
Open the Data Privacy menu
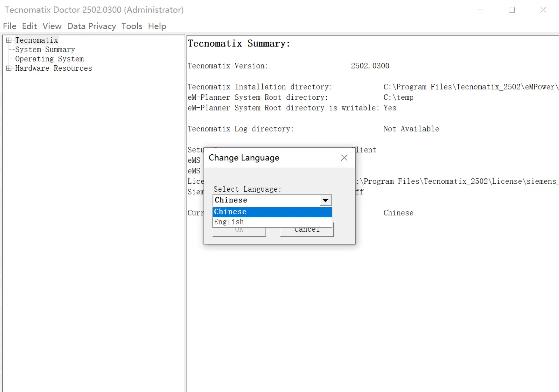[92, 26]
